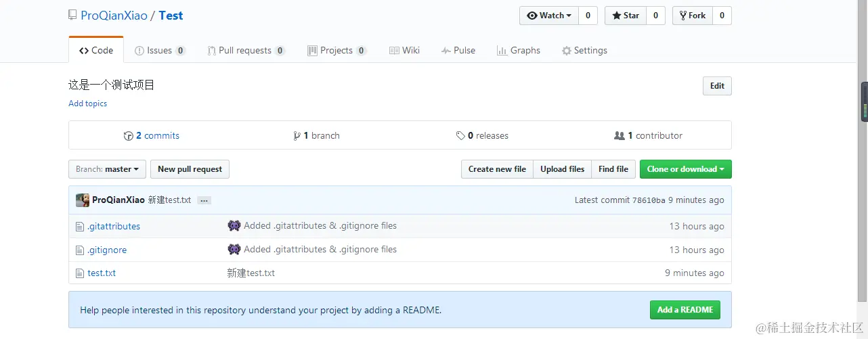The width and height of the screenshot is (868, 339).
Task: Click the Upload files button
Action: pyautogui.click(x=562, y=169)
